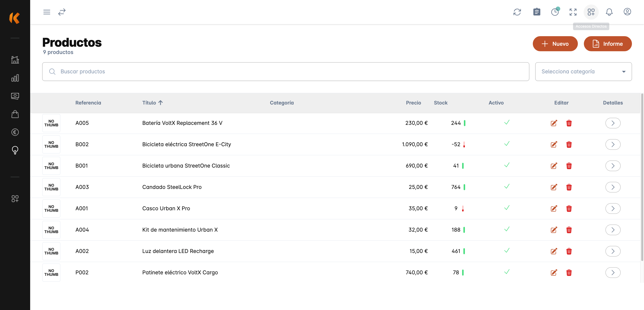
Task: Click the clock history icon
Action: pos(555,12)
